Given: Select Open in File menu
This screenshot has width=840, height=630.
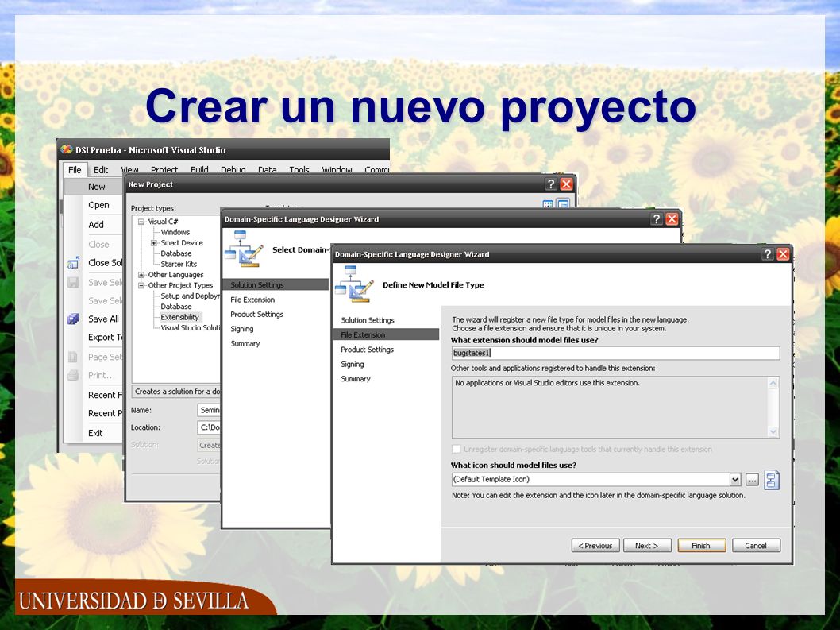Looking at the screenshot, I should [x=98, y=205].
